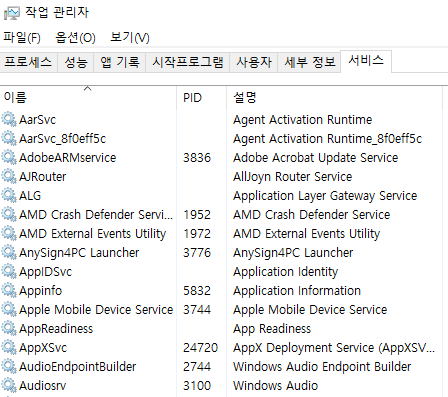Image resolution: width=448 pixels, height=397 pixels.
Task: Click gear icon next to AarSvc
Action: pos(9,119)
